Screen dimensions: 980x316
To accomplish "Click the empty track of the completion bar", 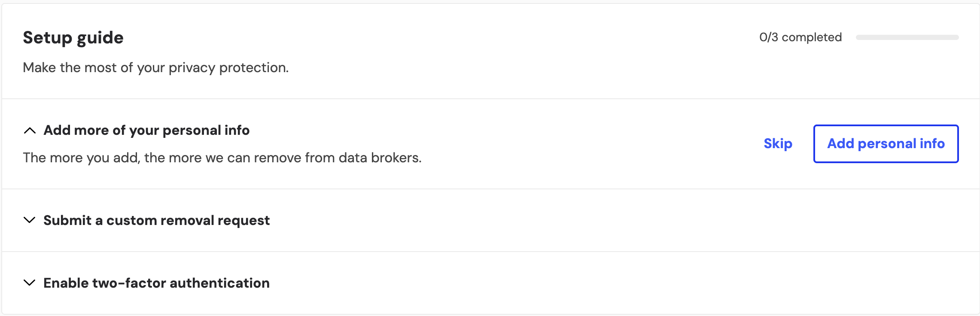I will click(907, 37).
